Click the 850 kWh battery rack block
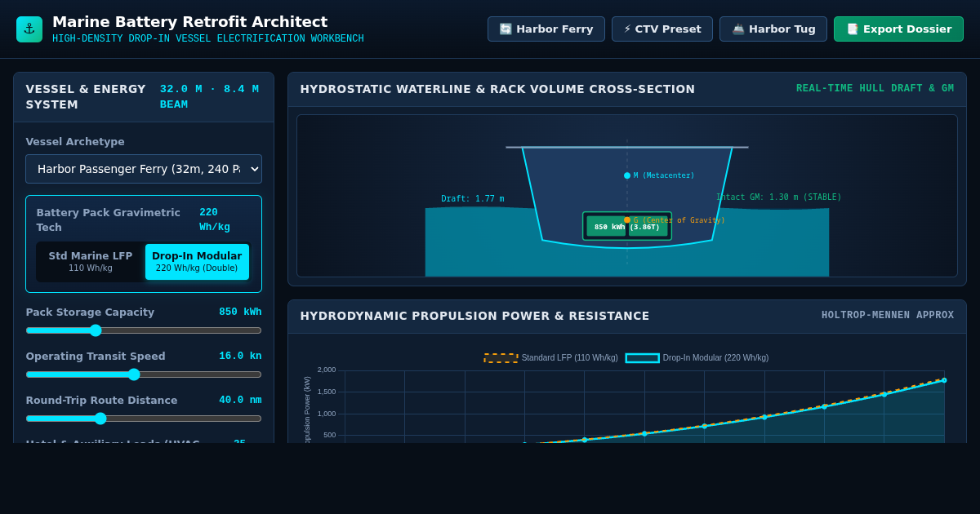 (627, 226)
